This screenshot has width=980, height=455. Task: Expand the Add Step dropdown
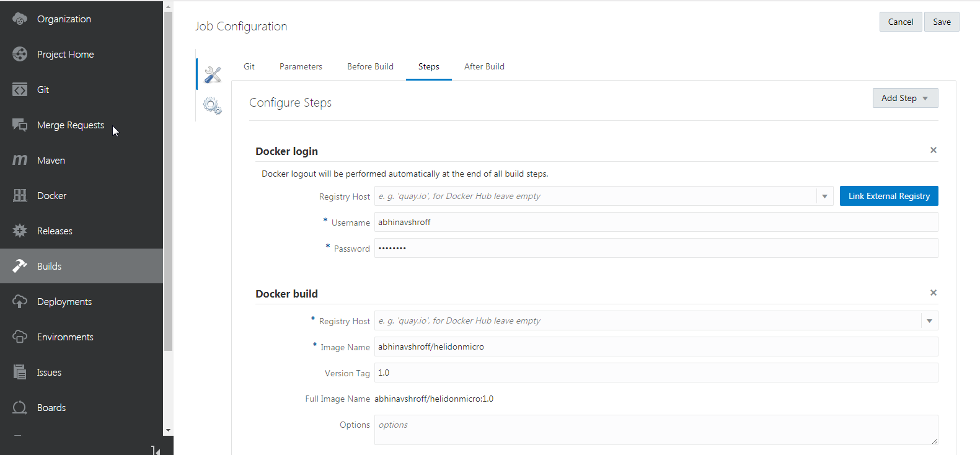click(x=905, y=98)
